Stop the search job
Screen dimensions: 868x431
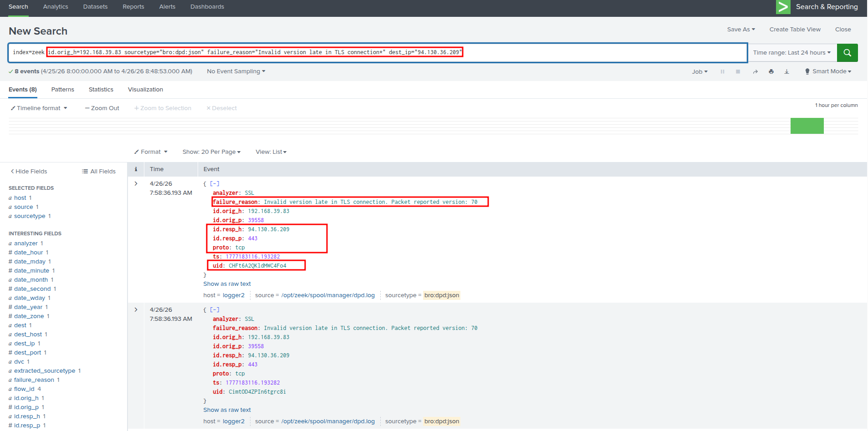tap(738, 71)
